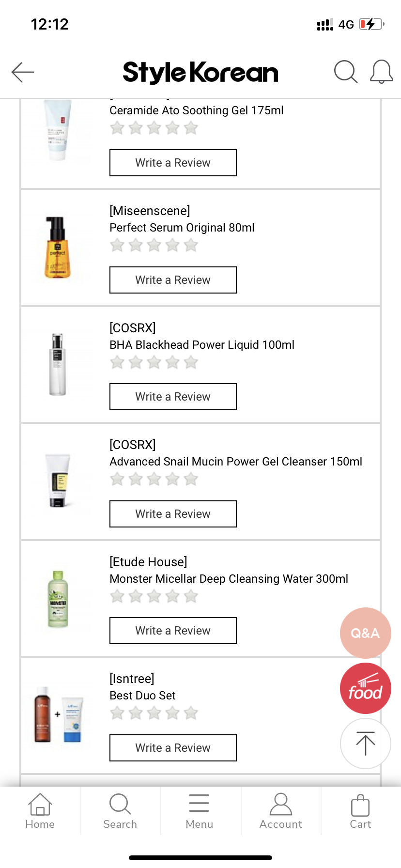This screenshot has height=868, width=401.
Task: Write a Review for Ceramide Ato Soothing Gel
Action: (x=173, y=163)
